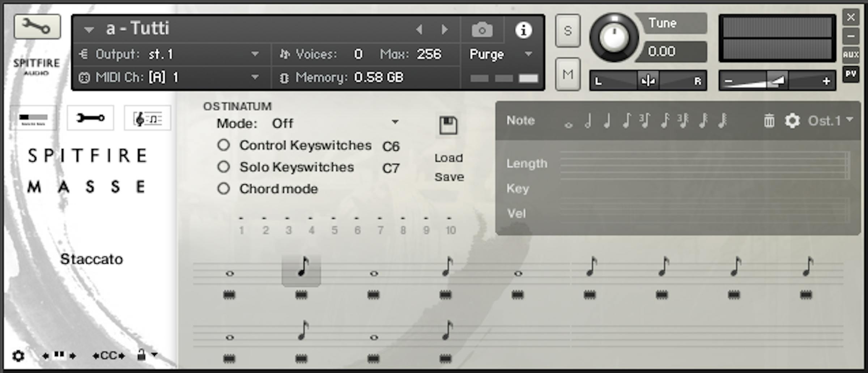
Task: Open the Ostinatum Mode Off dropdown
Action: point(395,122)
